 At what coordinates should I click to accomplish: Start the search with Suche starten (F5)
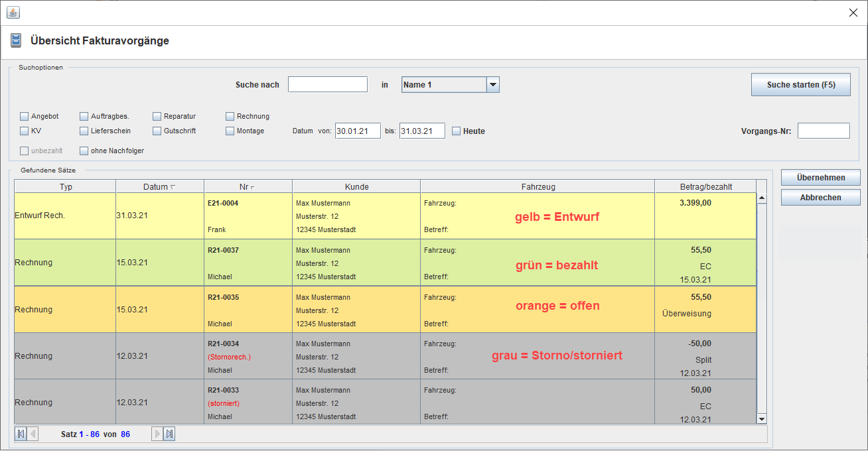tap(801, 84)
